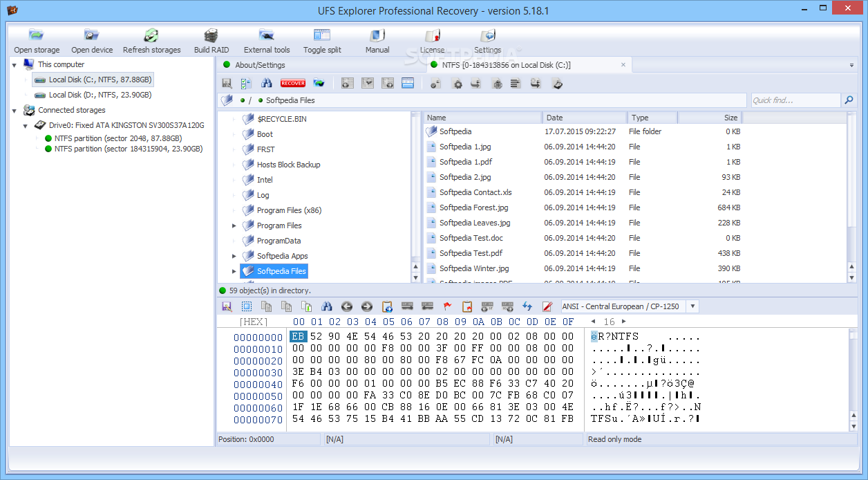Click the red RECOVER button

click(293, 83)
